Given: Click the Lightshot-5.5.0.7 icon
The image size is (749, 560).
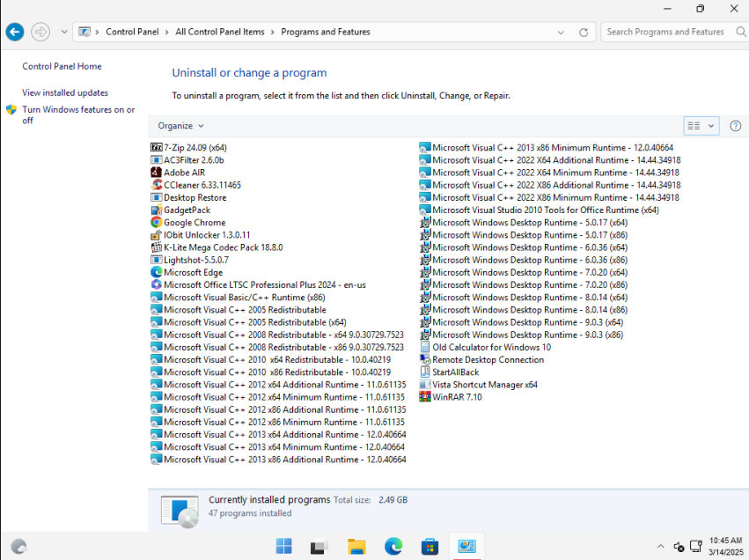Looking at the screenshot, I should click(156, 260).
